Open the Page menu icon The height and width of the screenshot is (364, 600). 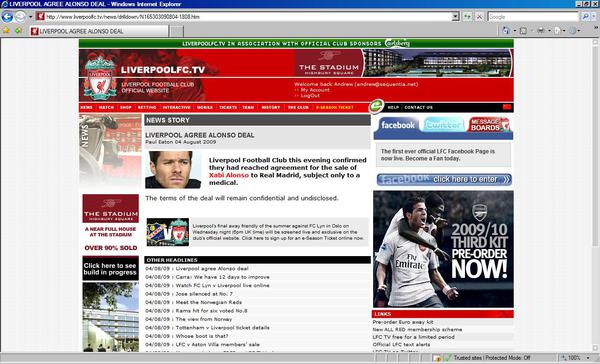[557, 31]
